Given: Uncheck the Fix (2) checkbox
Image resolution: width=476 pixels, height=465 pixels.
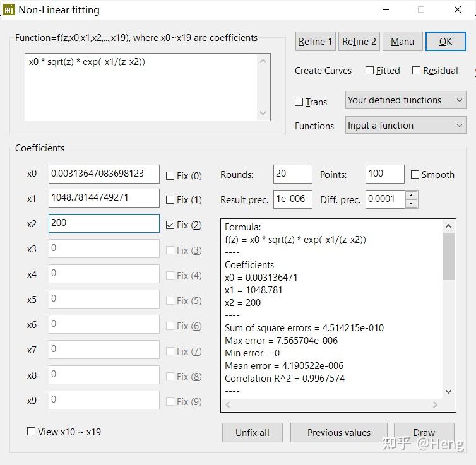Looking at the screenshot, I should click(170, 225).
